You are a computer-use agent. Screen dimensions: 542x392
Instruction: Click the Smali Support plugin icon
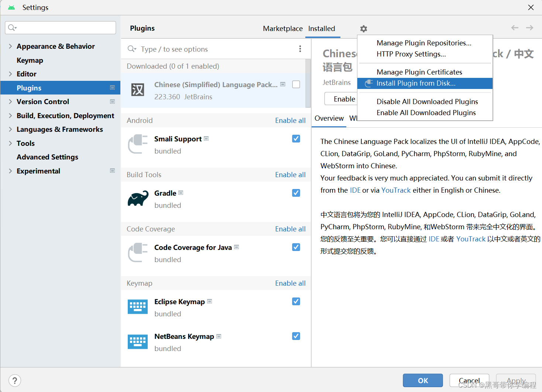point(138,144)
